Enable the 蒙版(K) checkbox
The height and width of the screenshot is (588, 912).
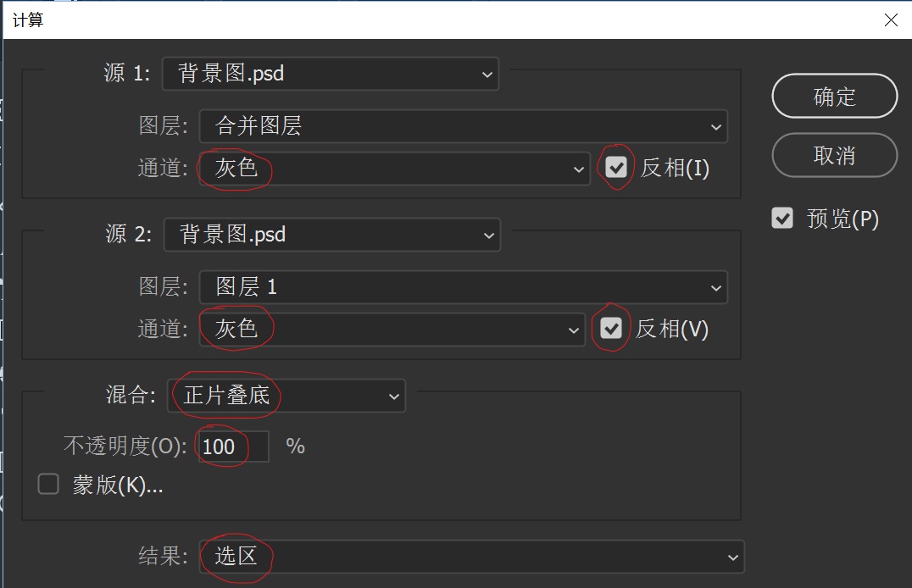[48, 484]
